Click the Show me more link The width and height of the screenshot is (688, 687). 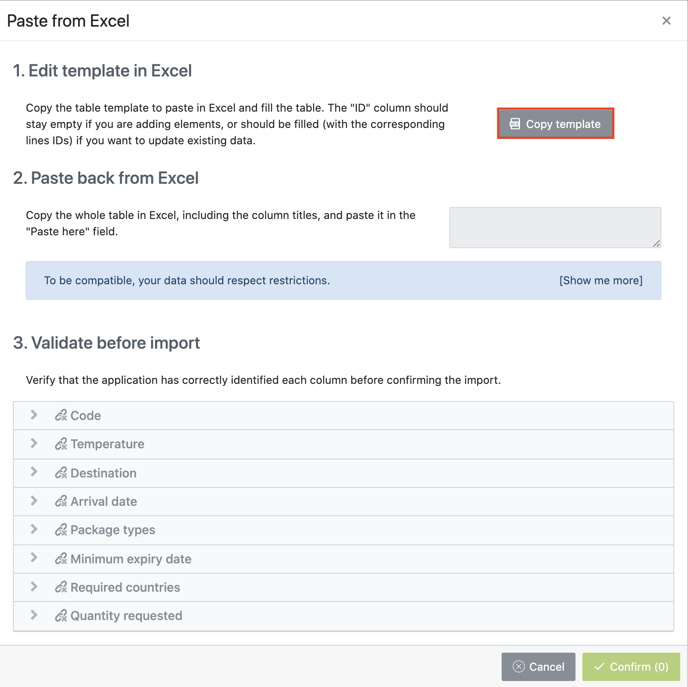(x=600, y=281)
